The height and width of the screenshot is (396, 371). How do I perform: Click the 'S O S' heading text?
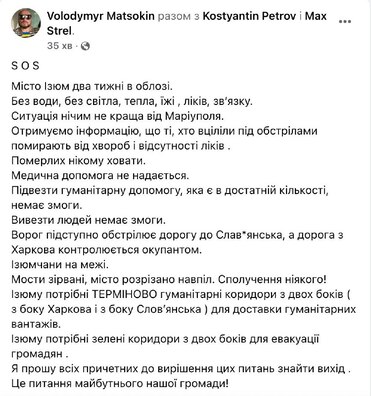click(25, 66)
